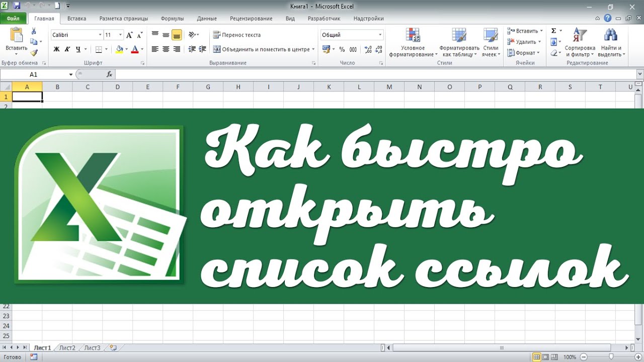The width and height of the screenshot is (644, 362).
Task: Switch to Page Layout view in status bar
Action: point(545,357)
